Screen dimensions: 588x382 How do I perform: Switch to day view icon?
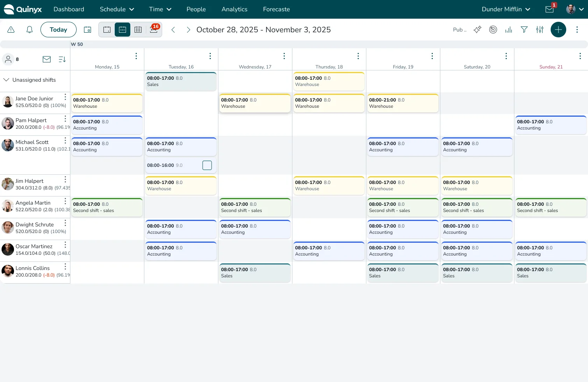click(x=107, y=30)
